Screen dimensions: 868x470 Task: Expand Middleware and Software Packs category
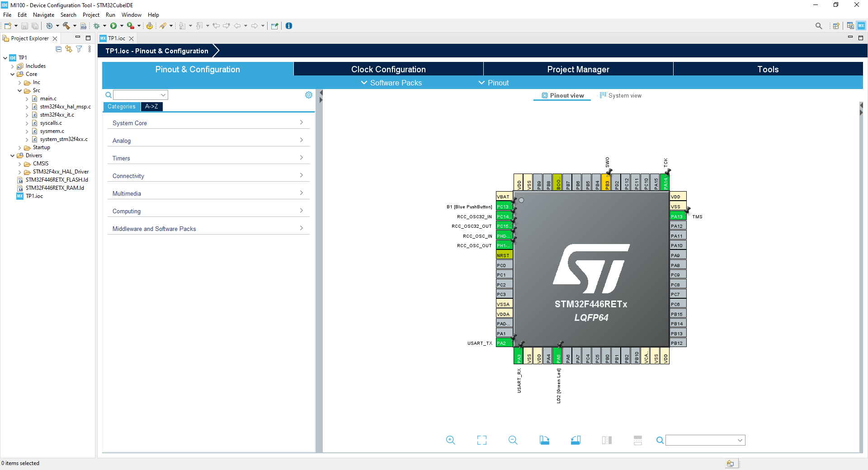coord(208,229)
